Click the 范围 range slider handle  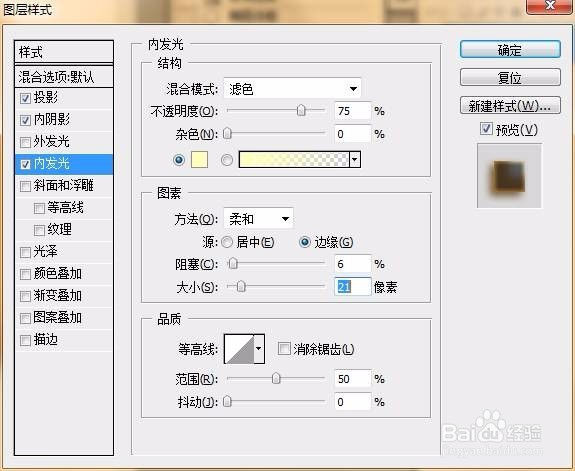click(276, 378)
